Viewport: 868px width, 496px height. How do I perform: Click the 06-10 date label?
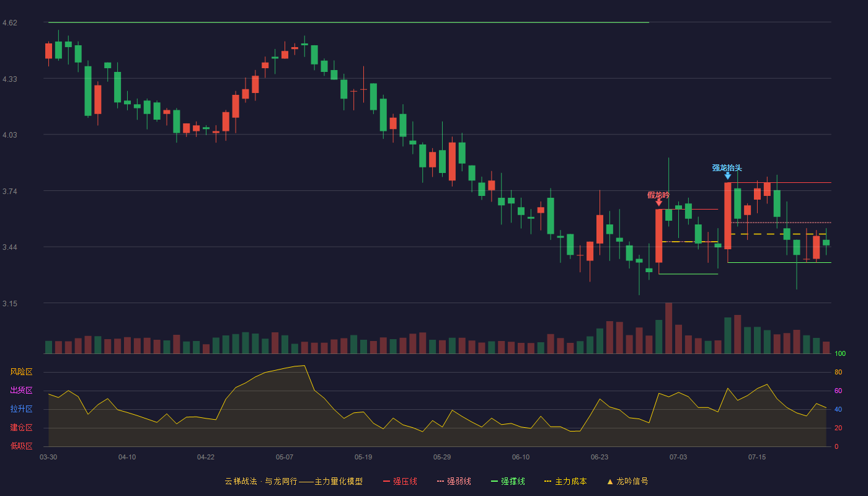click(521, 457)
